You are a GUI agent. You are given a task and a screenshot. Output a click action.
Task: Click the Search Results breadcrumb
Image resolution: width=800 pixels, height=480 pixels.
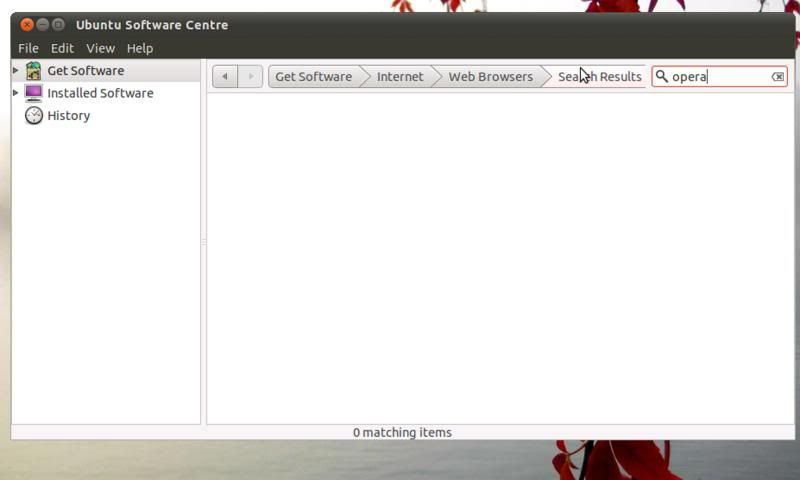[x=600, y=77]
